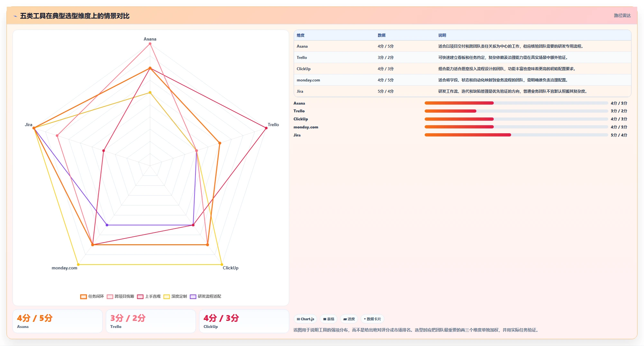The image size is (644, 346).
Task: Select the 表格 chip
Action: (x=329, y=319)
